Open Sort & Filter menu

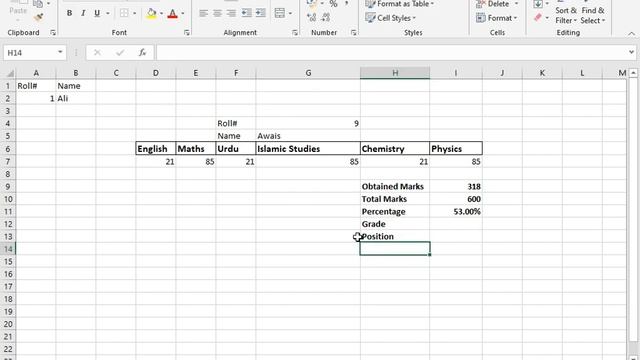[x=566, y=15]
